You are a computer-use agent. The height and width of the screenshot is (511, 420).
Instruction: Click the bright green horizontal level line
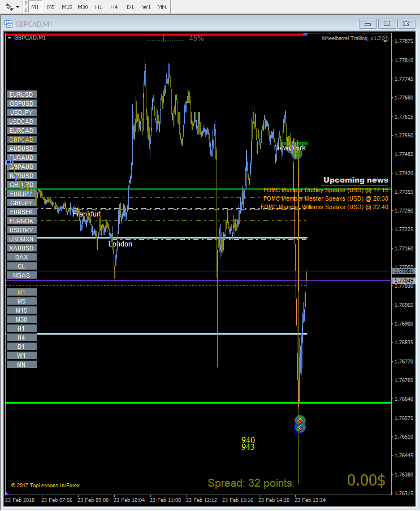(198, 403)
